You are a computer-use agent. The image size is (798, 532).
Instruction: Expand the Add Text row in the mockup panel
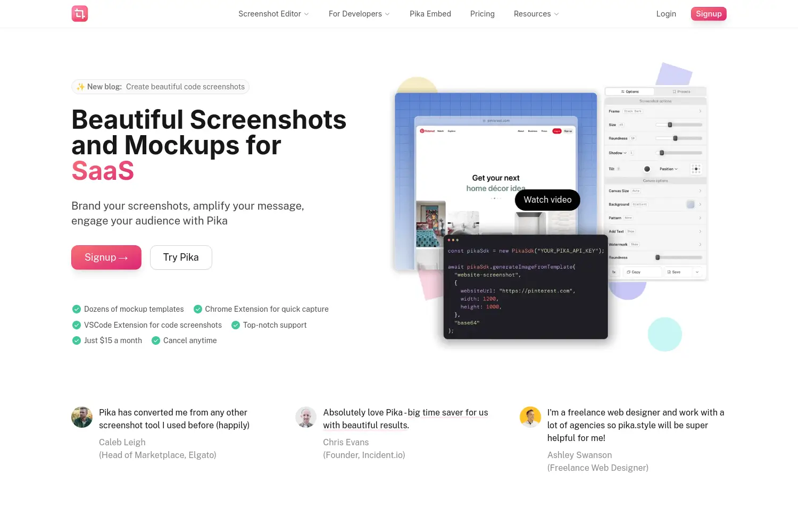655,231
